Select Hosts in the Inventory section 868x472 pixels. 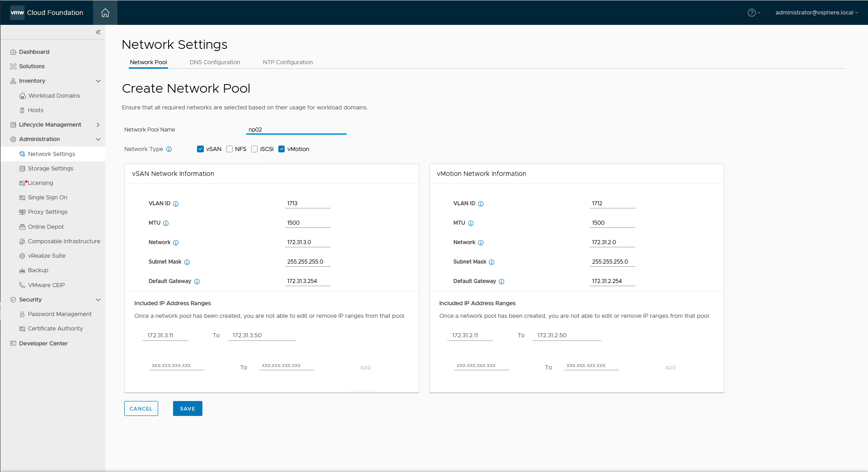click(35, 110)
